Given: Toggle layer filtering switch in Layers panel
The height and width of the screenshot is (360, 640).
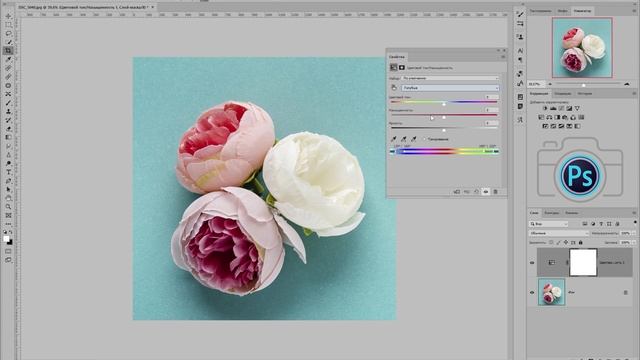Looking at the screenshot, I should tap(635, 222).
